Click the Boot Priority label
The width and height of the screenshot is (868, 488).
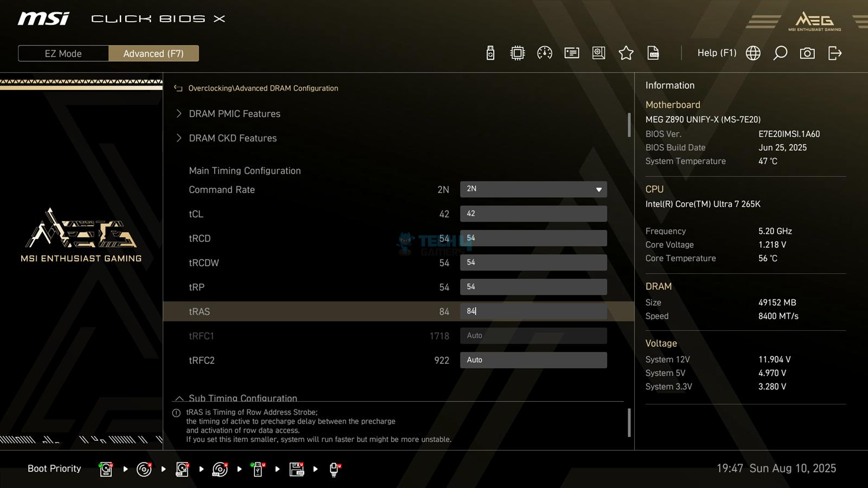(x=54, y=468)
